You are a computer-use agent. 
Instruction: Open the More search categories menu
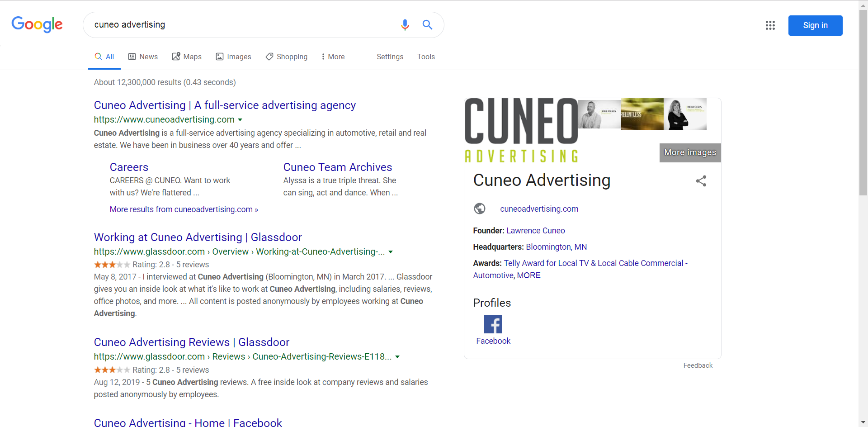333,57
